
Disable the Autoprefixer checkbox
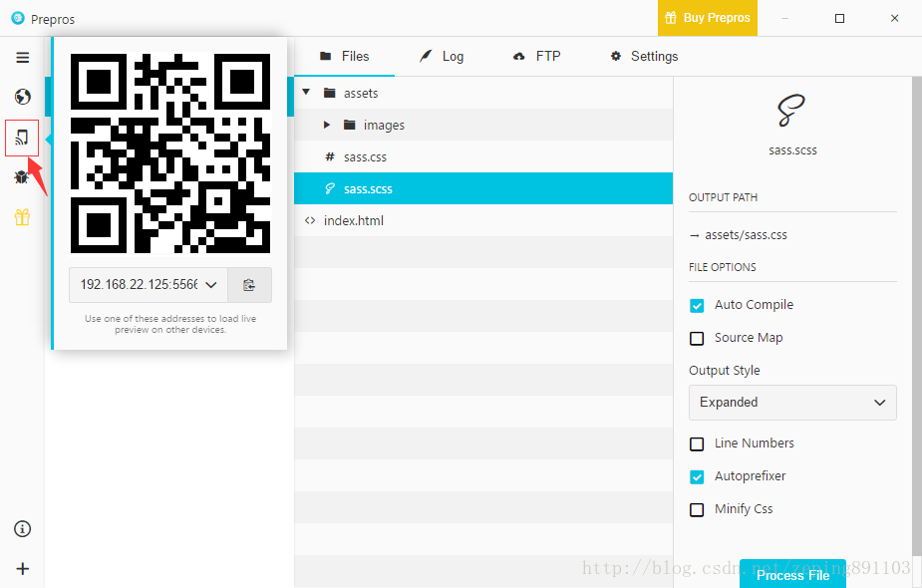click(697, 476)
